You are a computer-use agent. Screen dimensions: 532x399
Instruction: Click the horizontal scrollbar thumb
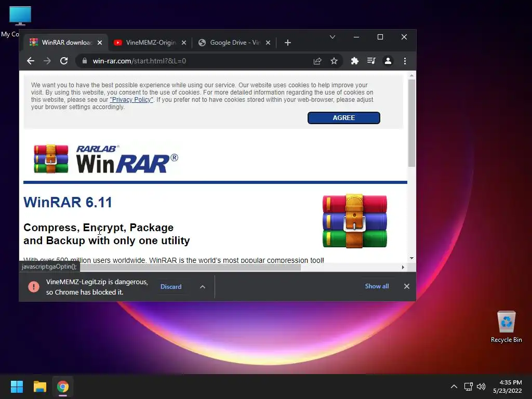tap(190, 268)
